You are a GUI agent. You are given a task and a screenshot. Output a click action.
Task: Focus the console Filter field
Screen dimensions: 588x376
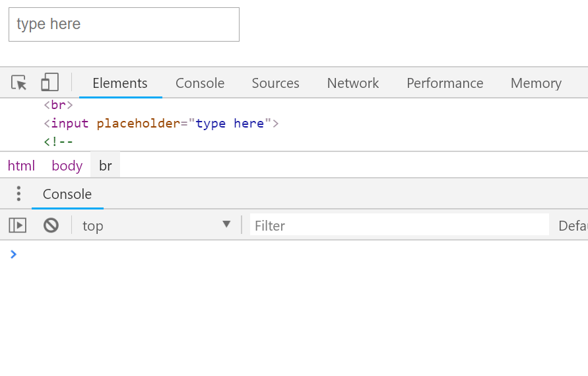(x=399, y=225)
